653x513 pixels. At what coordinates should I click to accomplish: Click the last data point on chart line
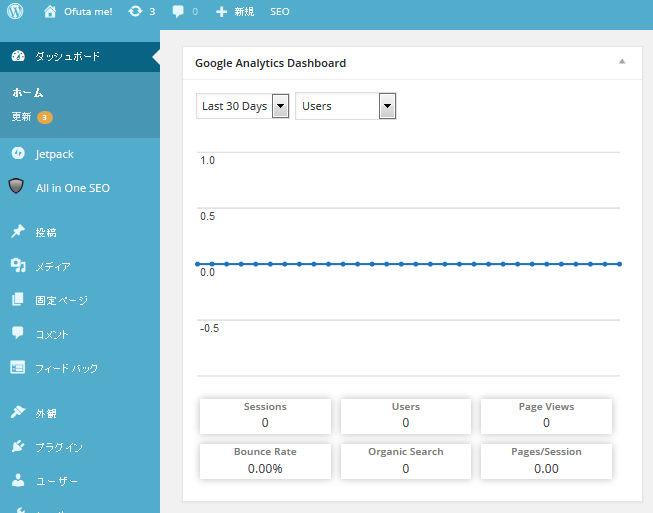[x=619, y=264]
